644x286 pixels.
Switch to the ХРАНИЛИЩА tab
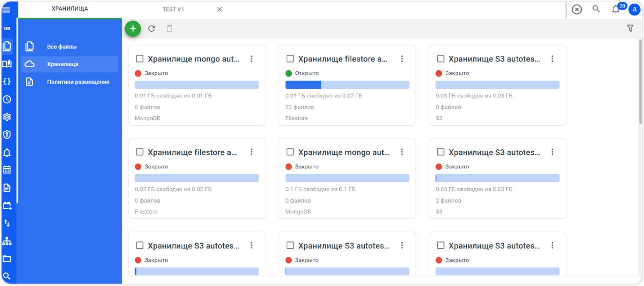pyautogui.click(x=70, y=9)
